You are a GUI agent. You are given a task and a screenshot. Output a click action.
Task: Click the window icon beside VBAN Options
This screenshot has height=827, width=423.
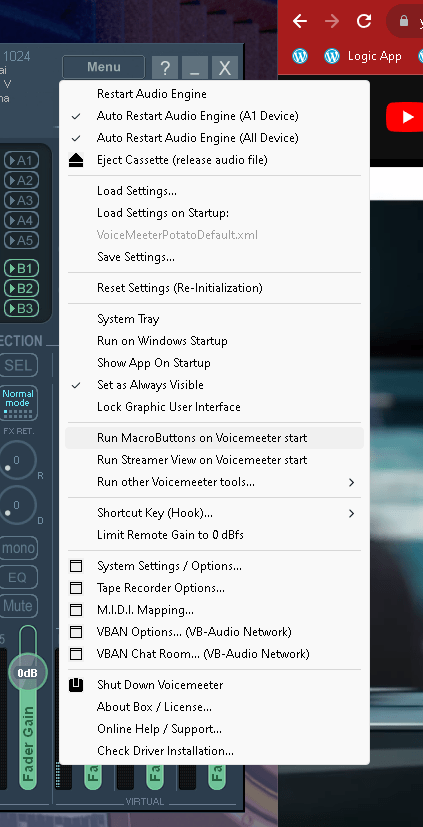76,632
